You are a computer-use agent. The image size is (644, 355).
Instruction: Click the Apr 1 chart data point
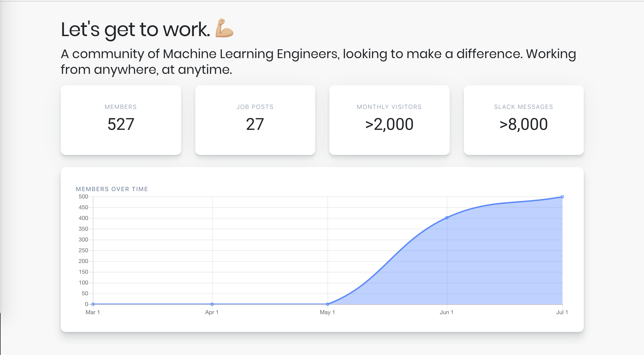pyautogui.click(x=212, y=304)
